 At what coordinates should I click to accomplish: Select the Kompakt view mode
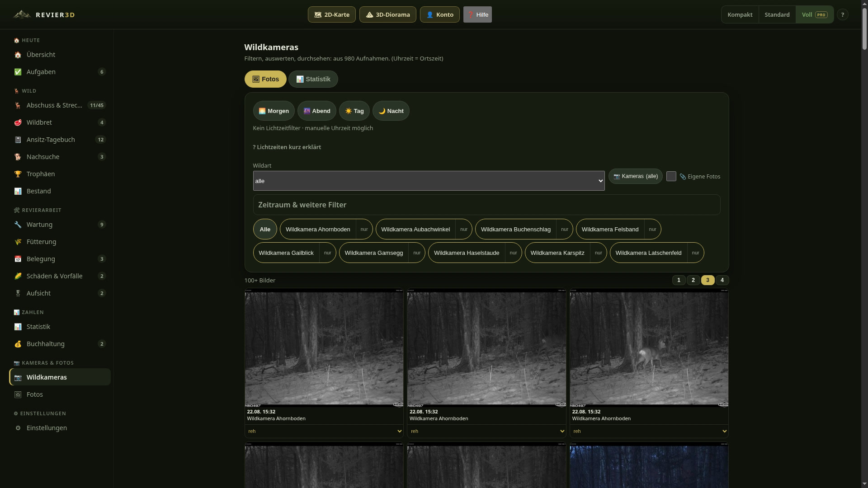740,14
